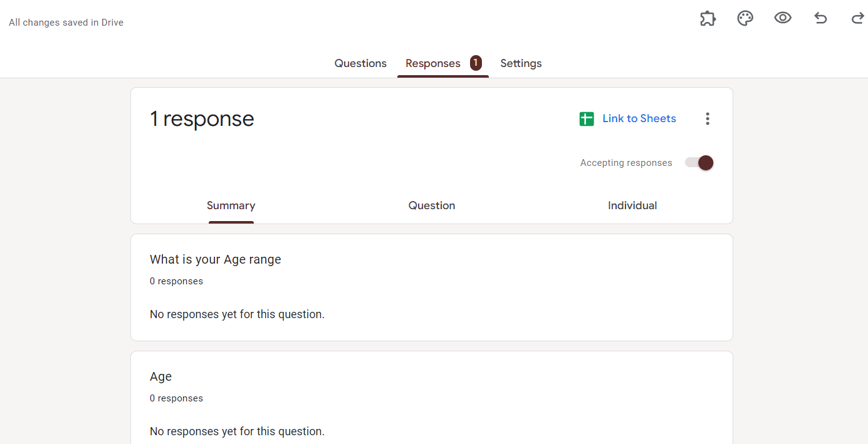This screenshot has width=868, height=444.
Task: Click the preview eye icon
Action: pyautogui.click(x=783, y=18)
